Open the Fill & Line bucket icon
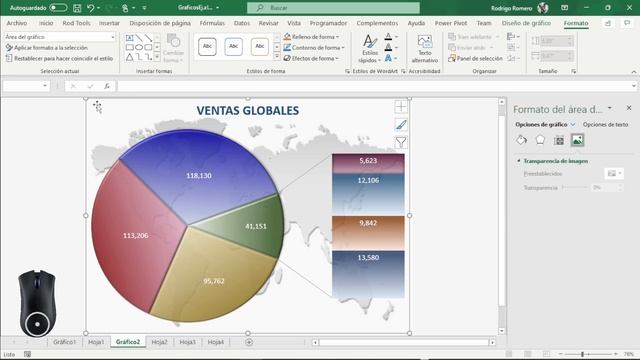640x360 pixels. click(521, 140)
